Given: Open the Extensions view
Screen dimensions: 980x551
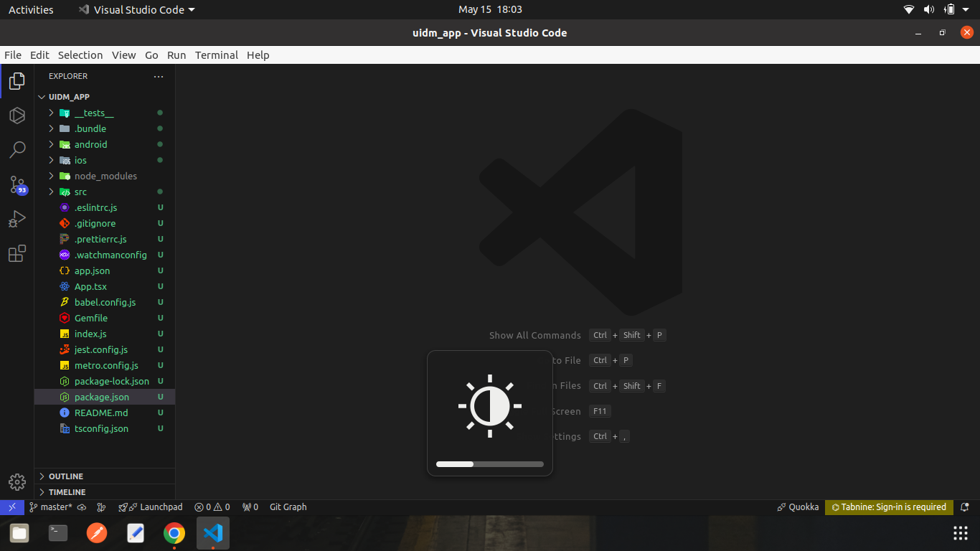Looking at the screenshot, I should tap(17, 253).
